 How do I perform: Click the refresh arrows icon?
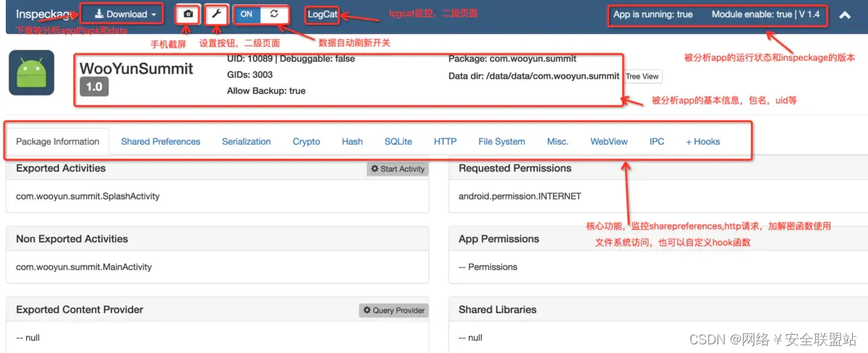coord(273,14)
